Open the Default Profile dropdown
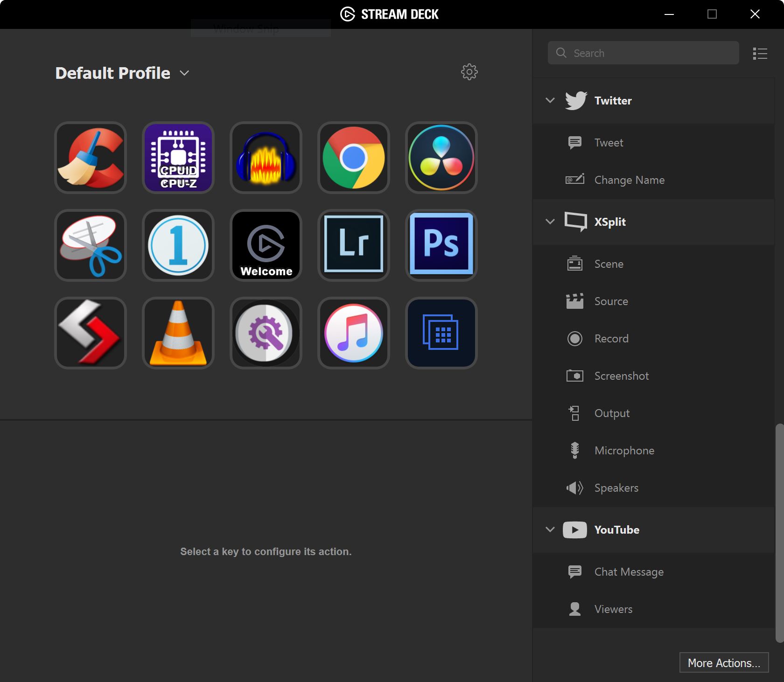This screenshot has height=682, width=784. click(185, 73)
